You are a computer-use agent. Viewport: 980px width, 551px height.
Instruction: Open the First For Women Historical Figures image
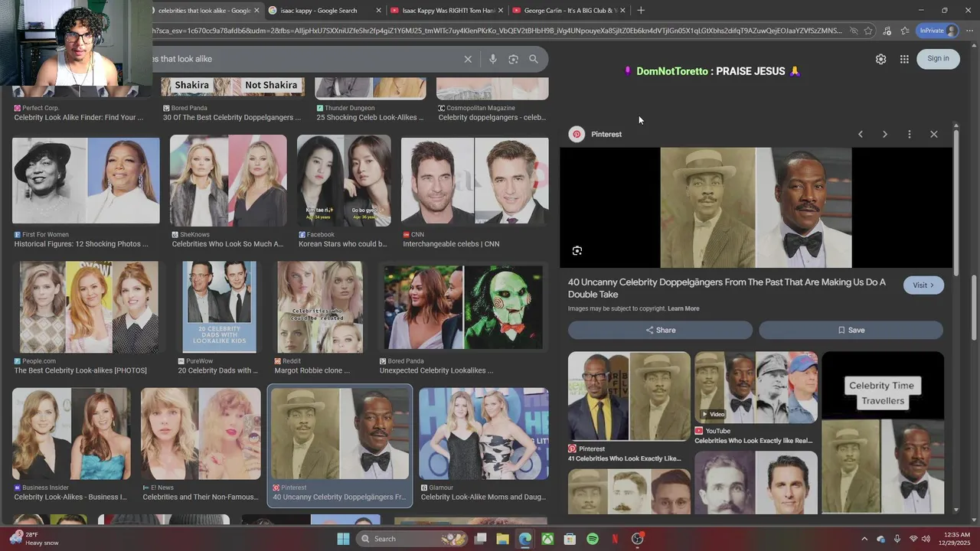click(86, 181)
